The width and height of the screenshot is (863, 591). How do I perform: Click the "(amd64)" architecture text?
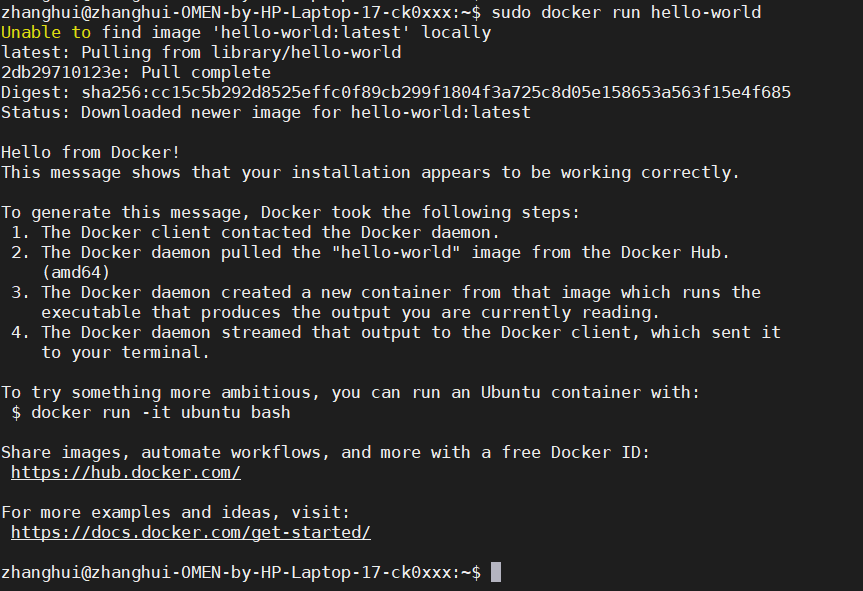(75, 272)
